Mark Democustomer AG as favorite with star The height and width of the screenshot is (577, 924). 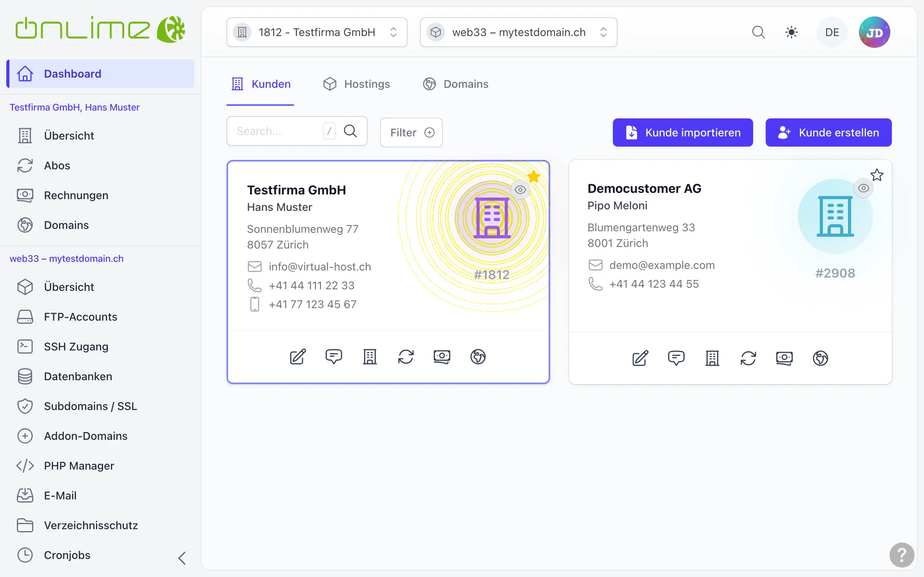tap(877, 175)
